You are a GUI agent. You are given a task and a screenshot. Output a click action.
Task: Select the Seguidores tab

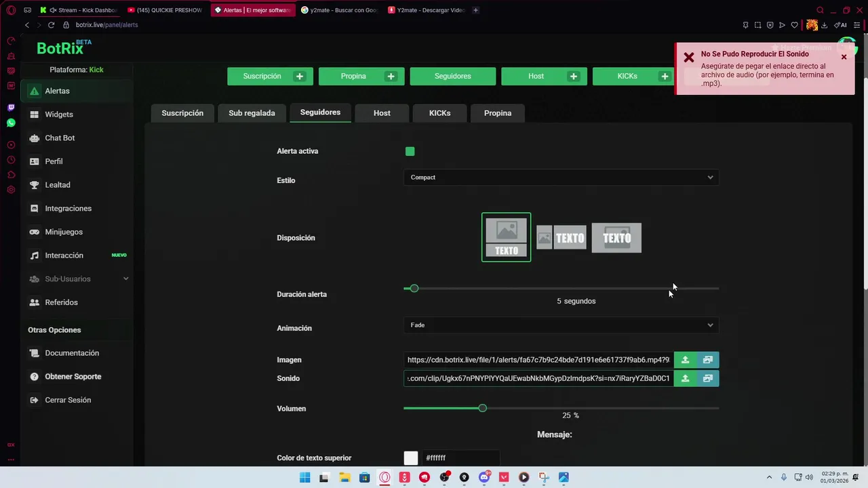pyautogui.click(x=320, y=113)
